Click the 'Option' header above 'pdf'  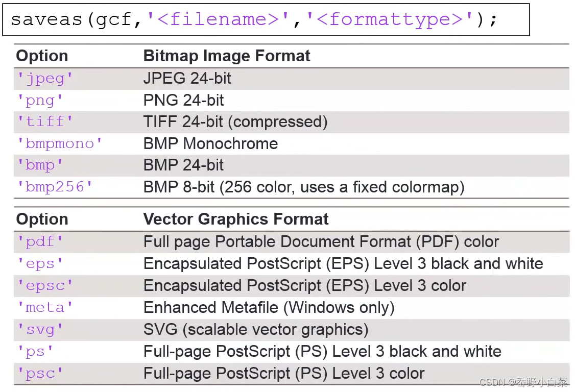pos(42,219)
